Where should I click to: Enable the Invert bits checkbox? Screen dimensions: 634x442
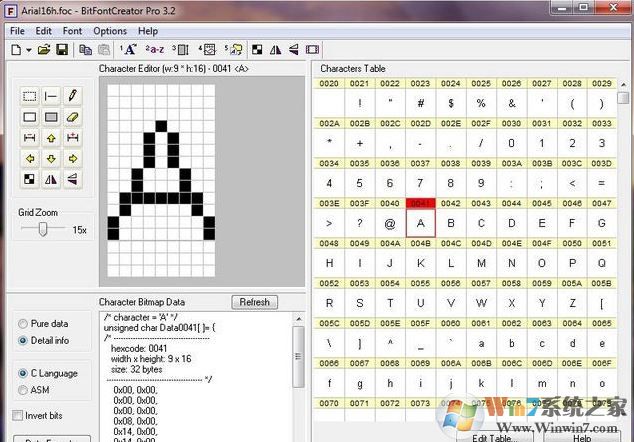coord(17,415)
